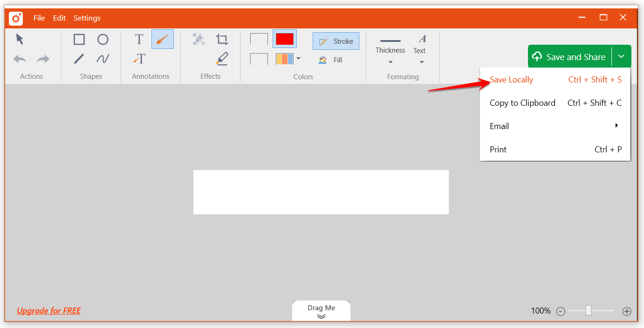
Task: Switch to Fill color mode
Action: pyautogui.click(x=331, y=60)
